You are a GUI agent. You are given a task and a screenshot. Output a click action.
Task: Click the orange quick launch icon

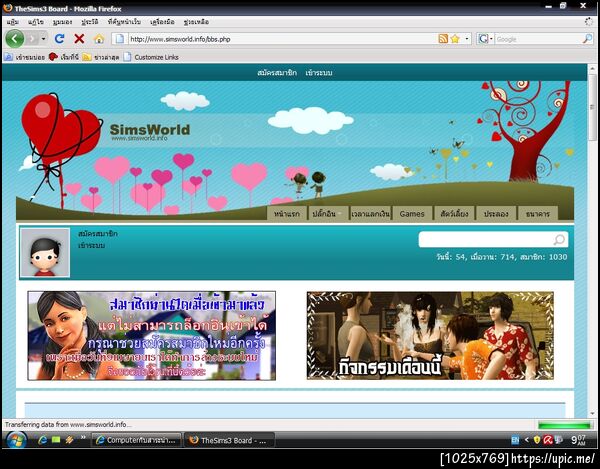click(69, 440)
